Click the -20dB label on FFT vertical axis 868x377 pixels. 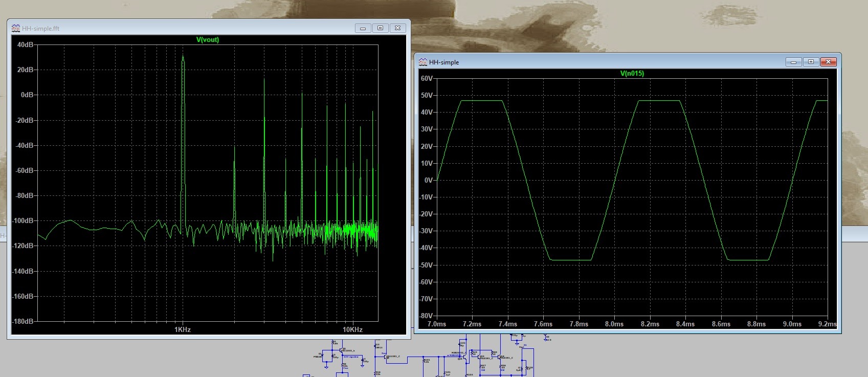(x=25, y=120)
